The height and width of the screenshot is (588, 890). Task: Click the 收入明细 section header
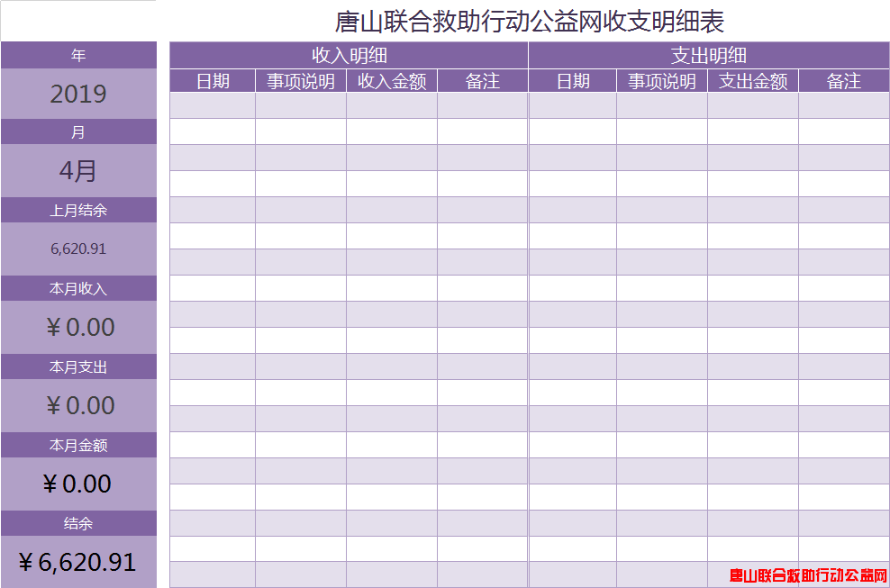pyautogui.click(x=349, y=55)
